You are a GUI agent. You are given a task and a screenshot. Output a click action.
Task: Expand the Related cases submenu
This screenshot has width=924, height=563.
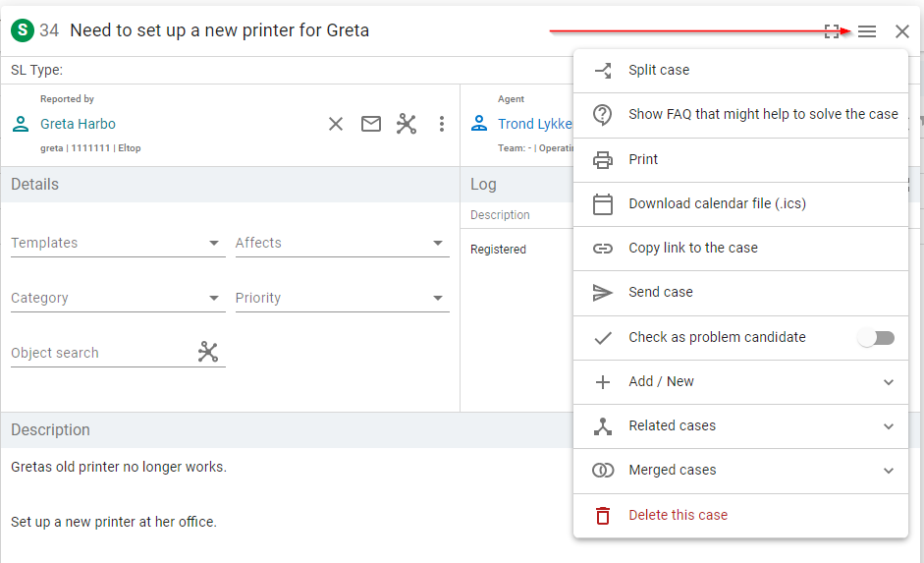[740, 426]
